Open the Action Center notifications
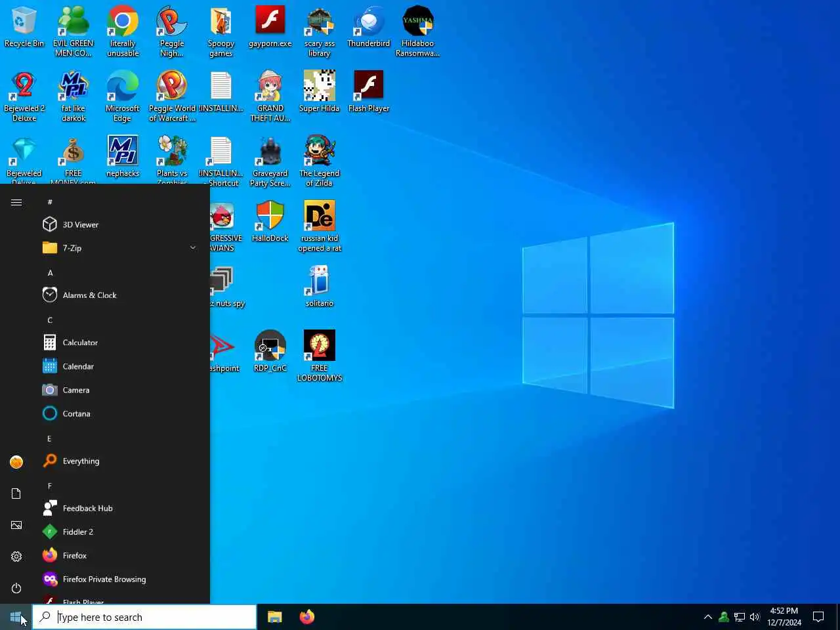Image resolution: width=840 pixels, height=630 pixels. click(x=818, y=617)
